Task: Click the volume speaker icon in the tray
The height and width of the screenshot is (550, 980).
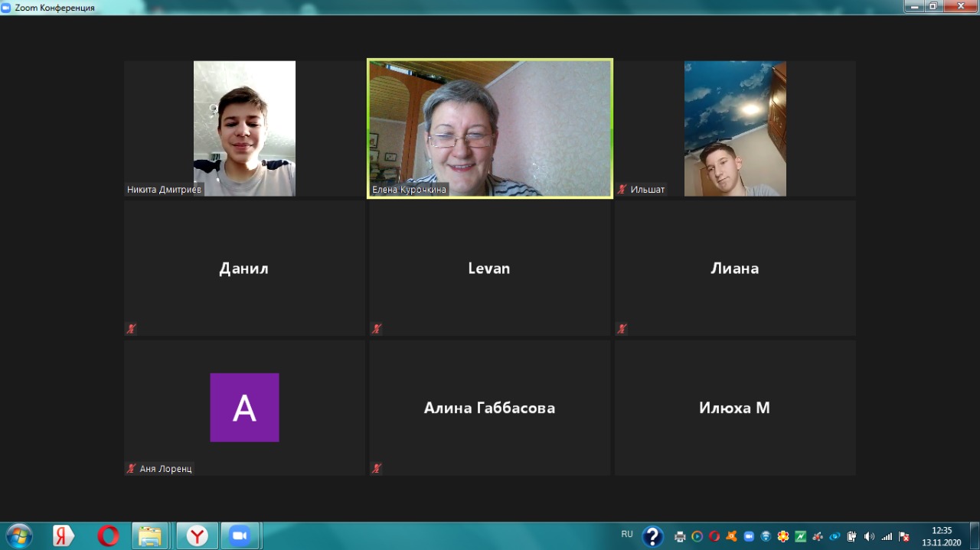Action: pos(869,536)
